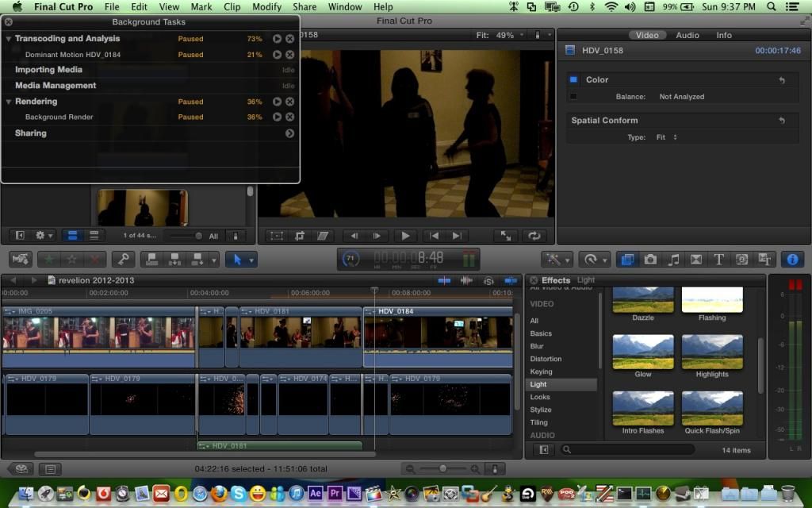
Task: Play the clip in the viewer
Action: point(405,236)
